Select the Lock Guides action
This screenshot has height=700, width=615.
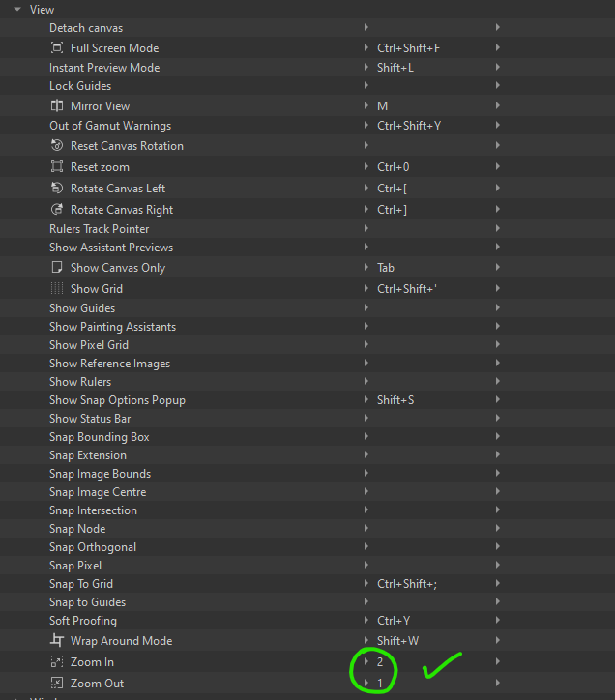point(80,86)
